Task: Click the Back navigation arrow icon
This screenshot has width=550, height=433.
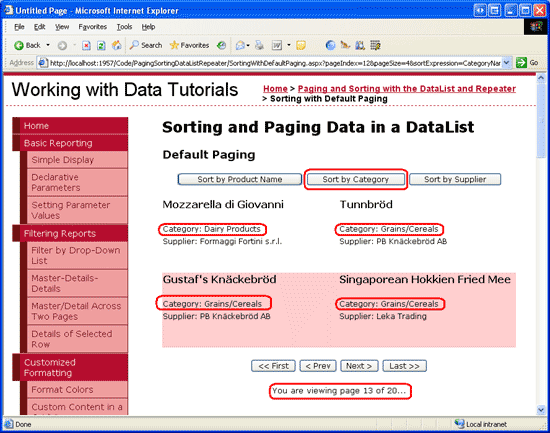Action: point(19,45)
